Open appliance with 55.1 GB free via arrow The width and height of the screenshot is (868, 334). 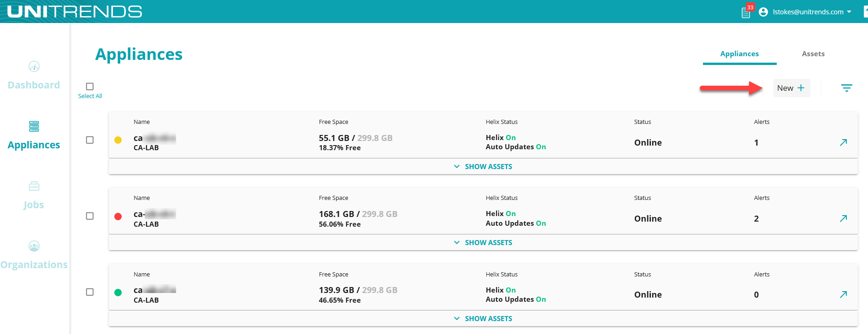844,142
